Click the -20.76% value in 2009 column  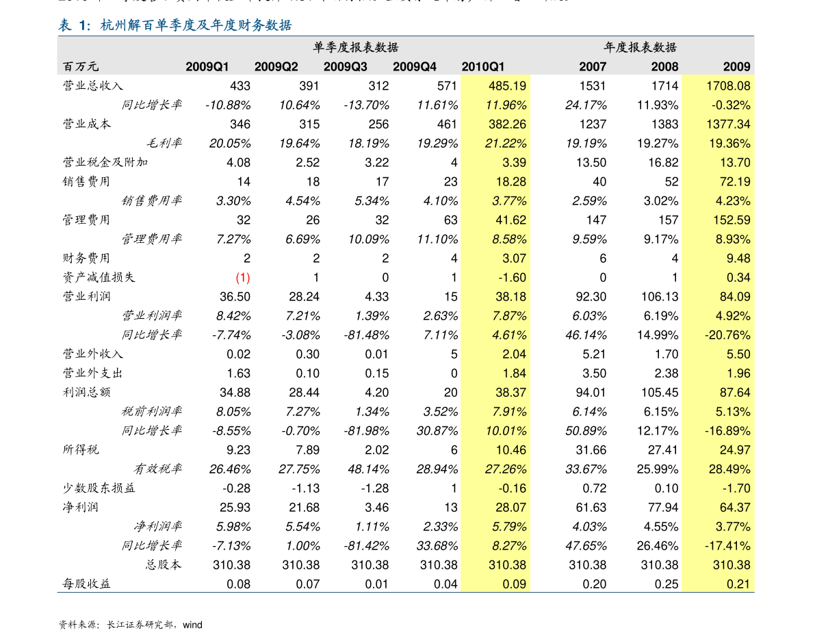coord(727,335)
